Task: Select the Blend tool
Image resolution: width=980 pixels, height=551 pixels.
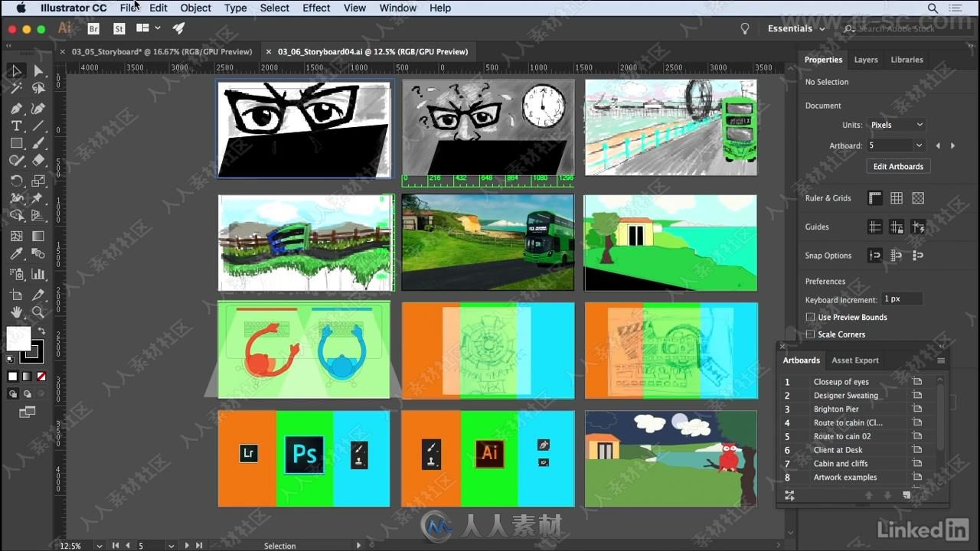Action: [38, 254]
